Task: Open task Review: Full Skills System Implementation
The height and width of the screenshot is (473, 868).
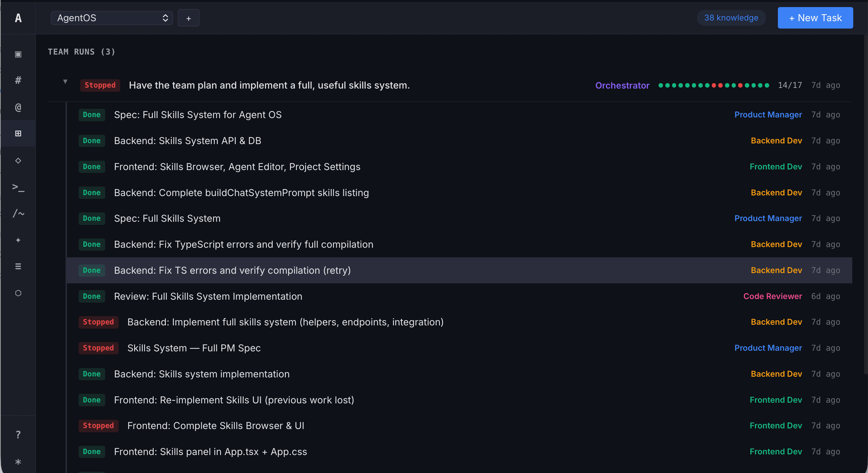Action: point(208,296)
